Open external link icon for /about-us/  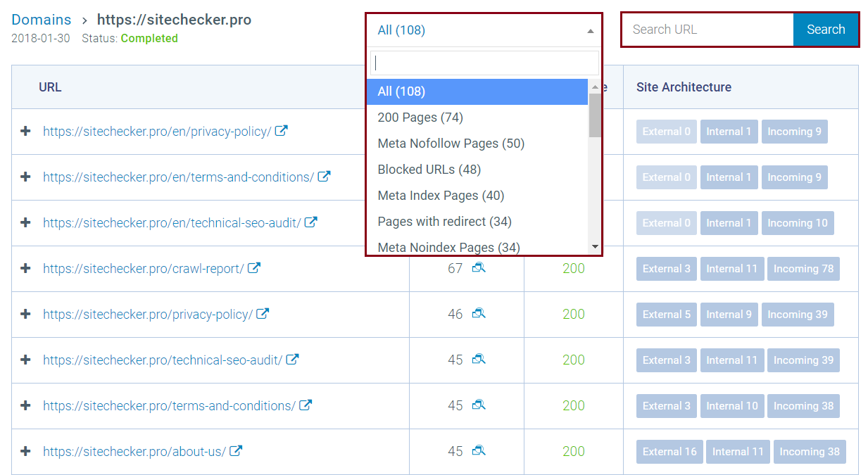[236, 451]
